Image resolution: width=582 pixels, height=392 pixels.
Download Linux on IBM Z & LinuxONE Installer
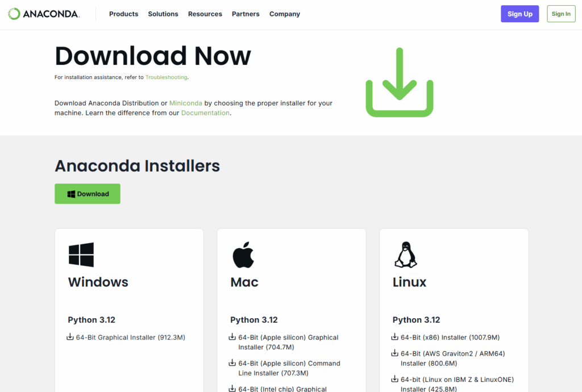coord(458,384)
